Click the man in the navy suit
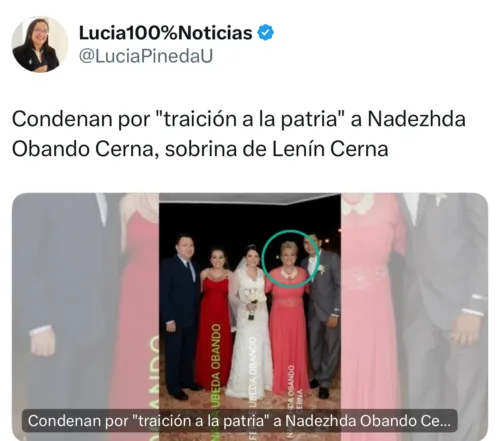This screenshot has width=500, height=441. click(x=179, y=317)
